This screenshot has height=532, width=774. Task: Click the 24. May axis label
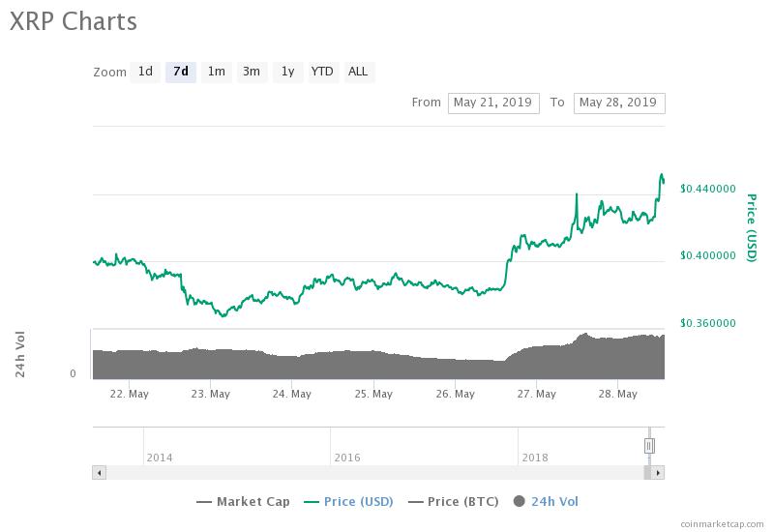point(292,394)
